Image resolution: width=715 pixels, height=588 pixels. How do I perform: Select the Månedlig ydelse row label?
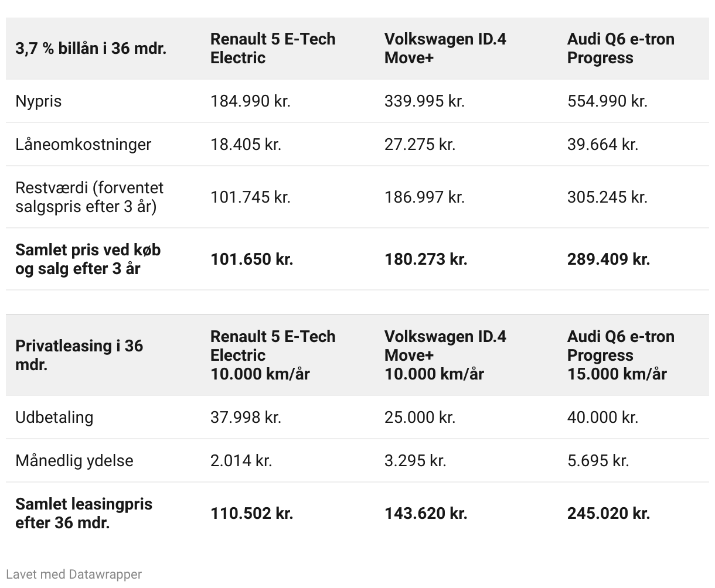pyautogui.click(x=74, y=460)
